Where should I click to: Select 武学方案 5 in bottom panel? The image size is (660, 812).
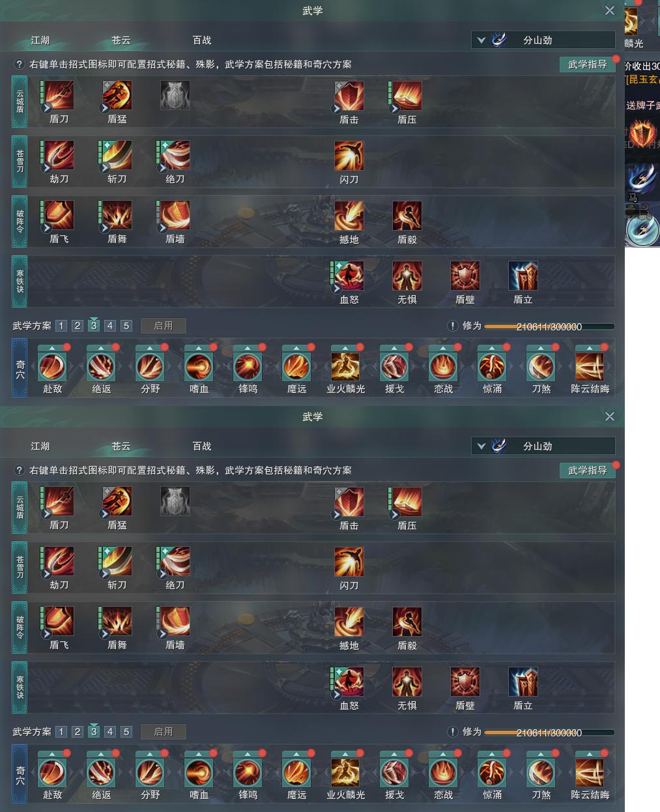(126, 732)
